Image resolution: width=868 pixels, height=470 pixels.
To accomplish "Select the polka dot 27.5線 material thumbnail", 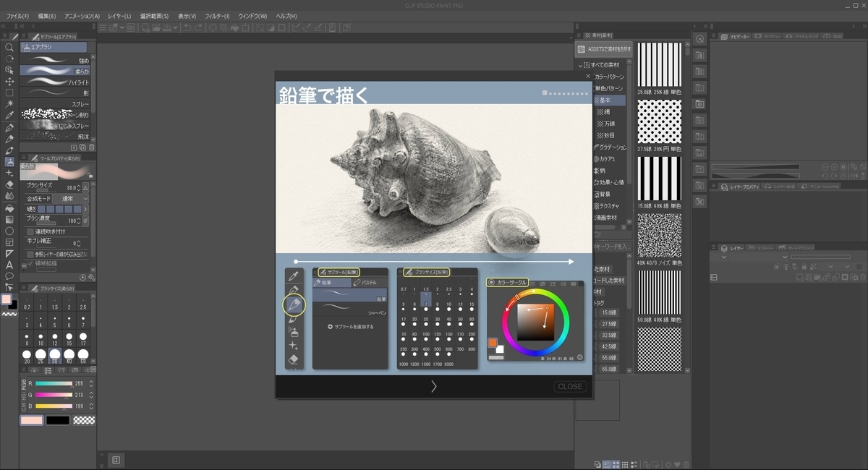I will [x=659, y=121].
